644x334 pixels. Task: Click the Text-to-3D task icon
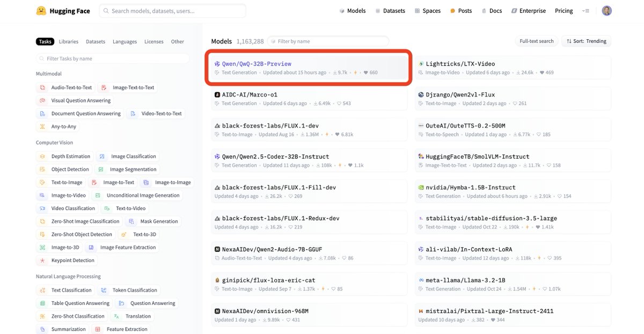[x=125, y=235]
